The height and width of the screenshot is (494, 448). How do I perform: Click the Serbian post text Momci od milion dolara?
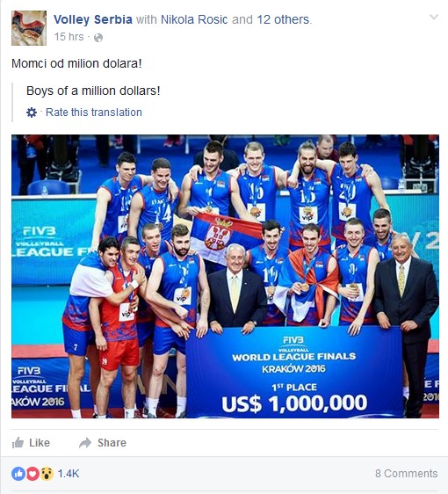point(76,63)
